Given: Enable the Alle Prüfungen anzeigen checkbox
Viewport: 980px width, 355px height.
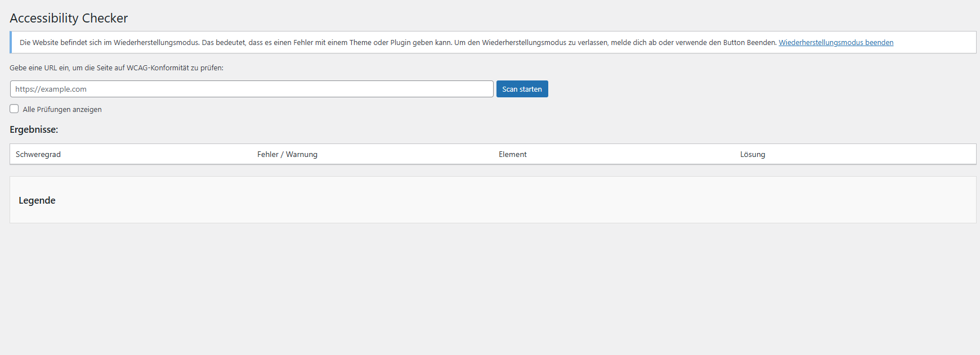Looking at the screenshot, I should pyautogui.click(x=14, y=109).
